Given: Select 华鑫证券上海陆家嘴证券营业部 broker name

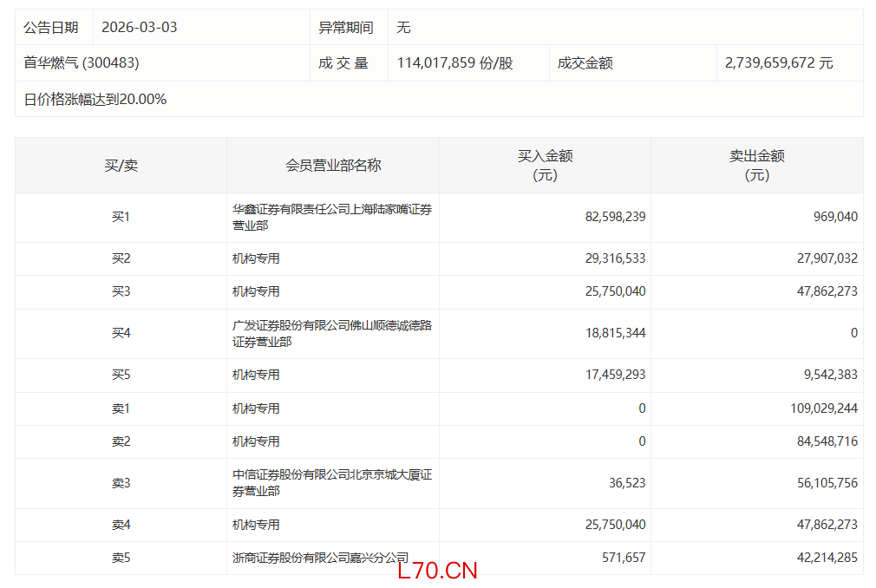Looking at the screenshot, I should click(x=331, y=217).
